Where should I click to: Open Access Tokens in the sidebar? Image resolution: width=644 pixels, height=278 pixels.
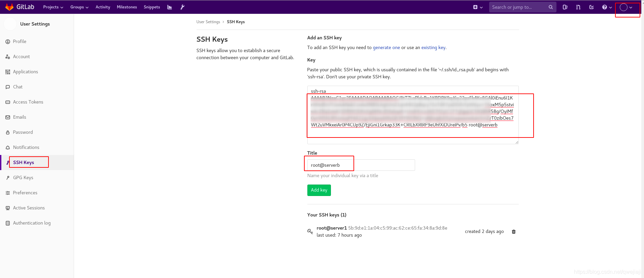point(28,102)
